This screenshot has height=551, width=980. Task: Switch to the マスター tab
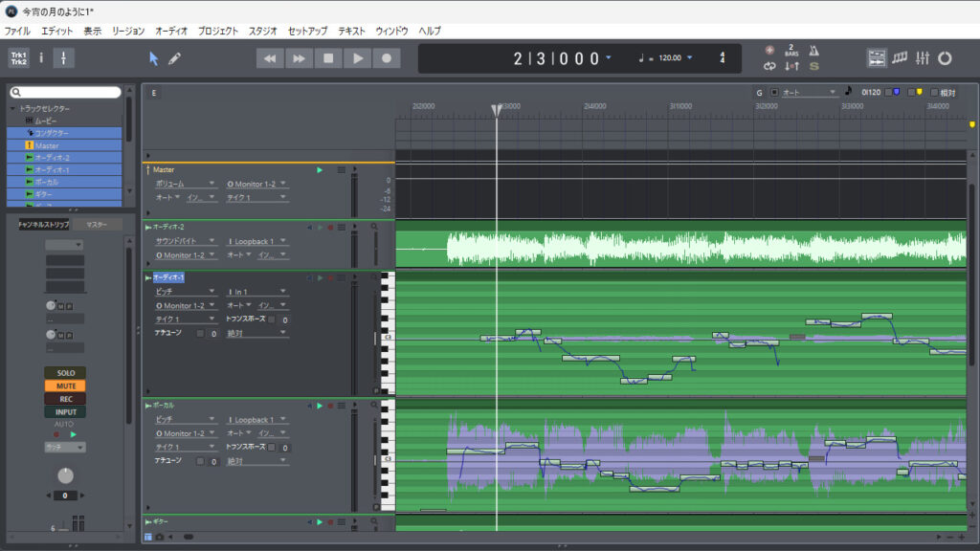97,225
